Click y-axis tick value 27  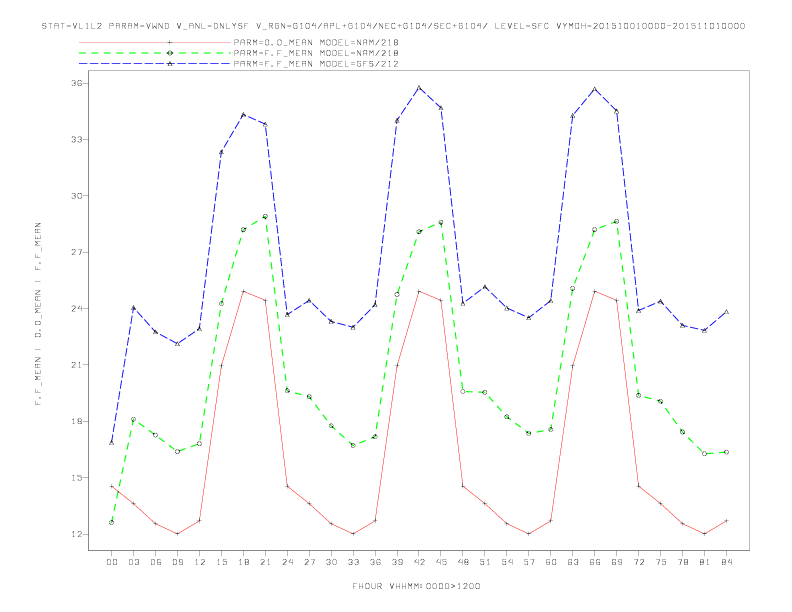tap(76, 252)
